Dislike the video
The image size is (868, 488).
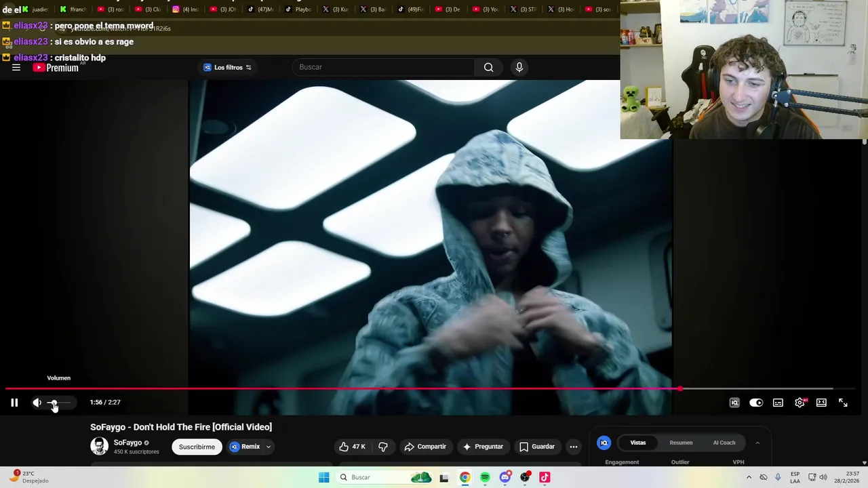pyautogui.click(x=383, y=447)
